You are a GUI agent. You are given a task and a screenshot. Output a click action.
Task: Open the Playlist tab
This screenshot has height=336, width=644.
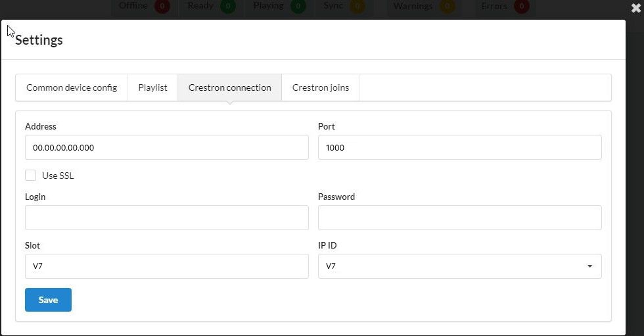pyautogui.click(x=152, y=87)
